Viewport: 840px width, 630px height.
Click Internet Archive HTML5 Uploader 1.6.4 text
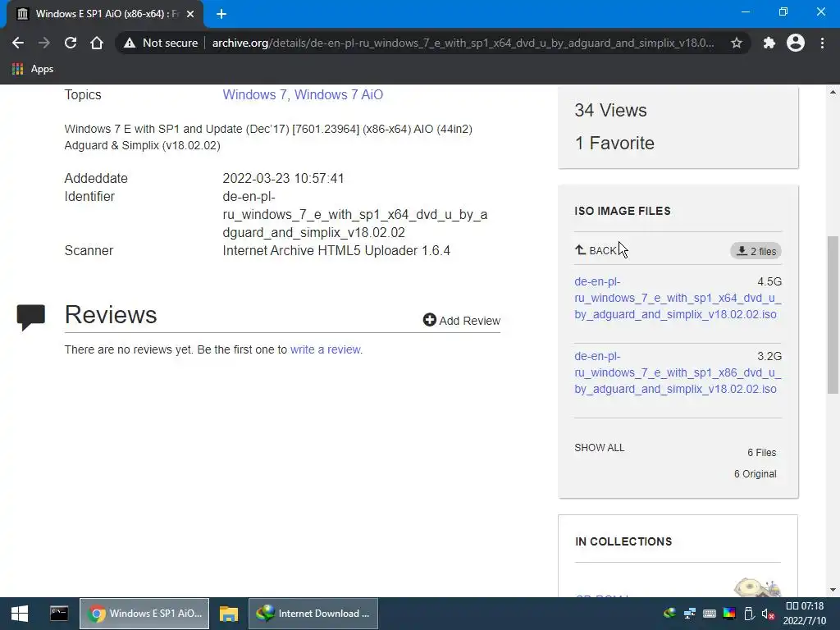[336, 251]
